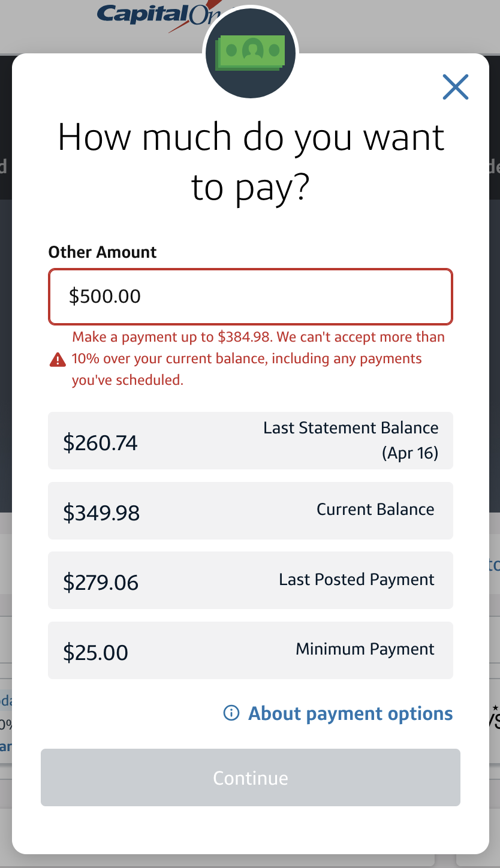Click the Other Amount field label
500x868 pixels.
tap(103, 252)
